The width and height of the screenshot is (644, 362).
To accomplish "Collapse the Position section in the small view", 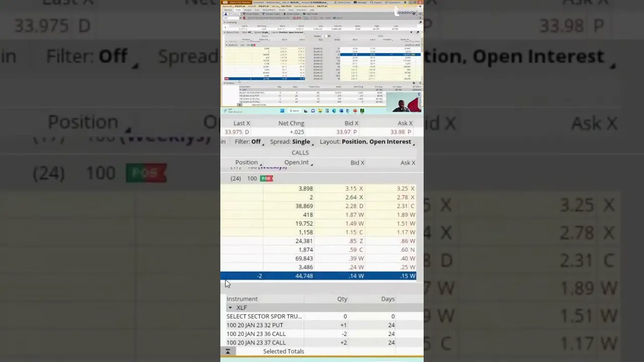I will click(x=224, y=83).
